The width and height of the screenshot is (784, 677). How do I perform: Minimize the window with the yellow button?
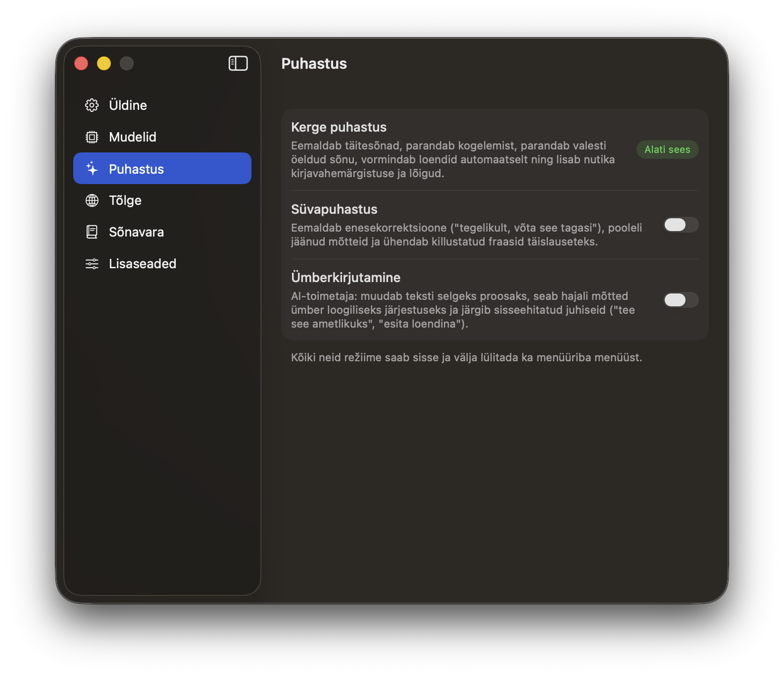pyautogui.click(x=104, y=63)
